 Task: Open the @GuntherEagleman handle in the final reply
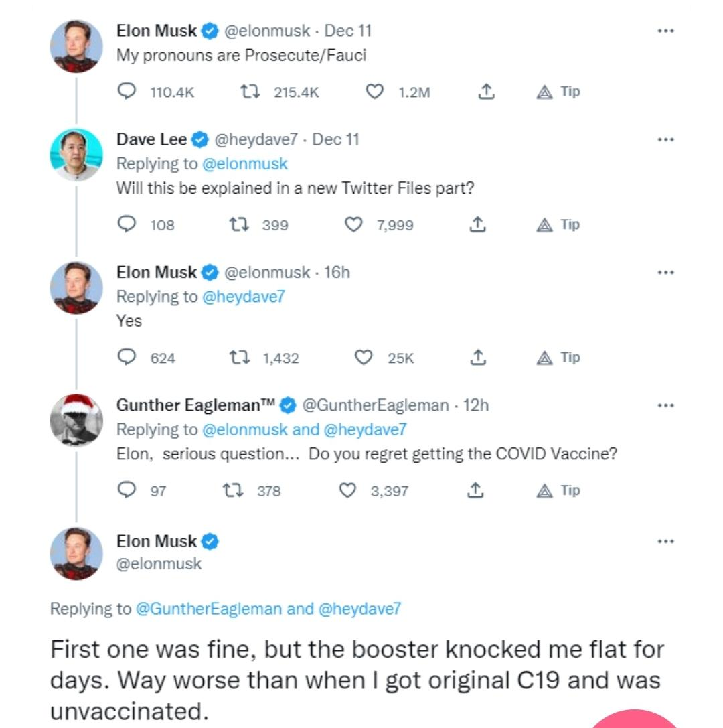209,609
